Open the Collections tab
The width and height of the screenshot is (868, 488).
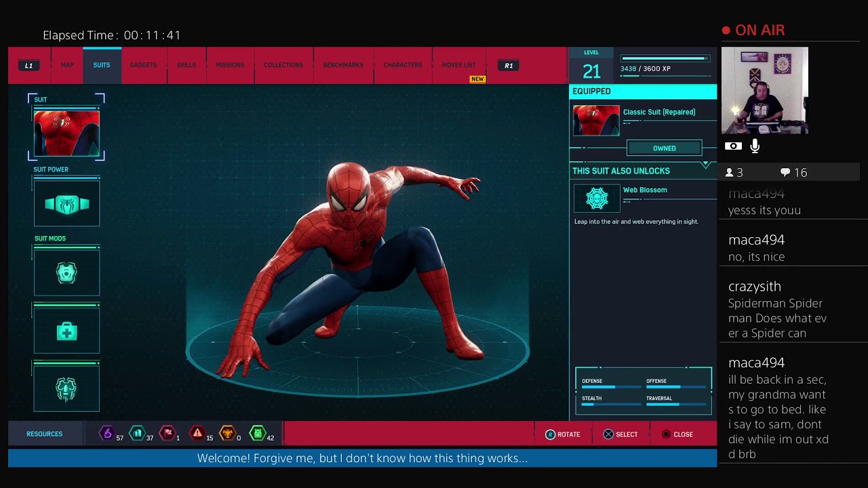283,65
